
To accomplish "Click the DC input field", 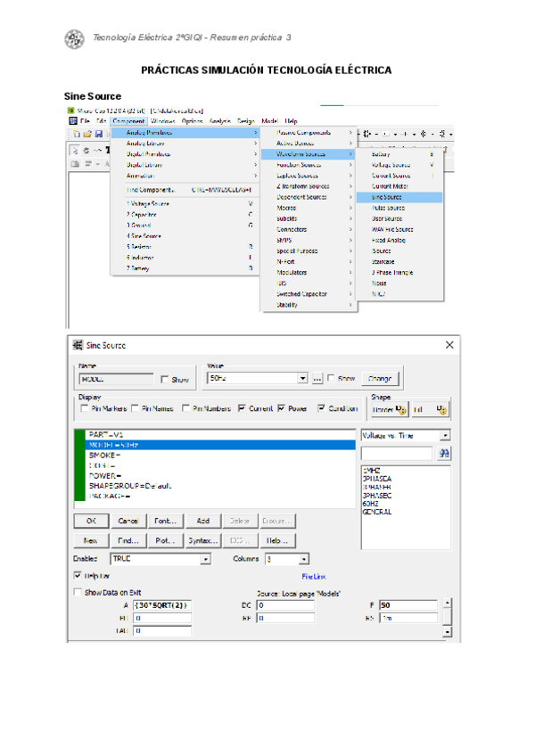I will click(285, 605).
